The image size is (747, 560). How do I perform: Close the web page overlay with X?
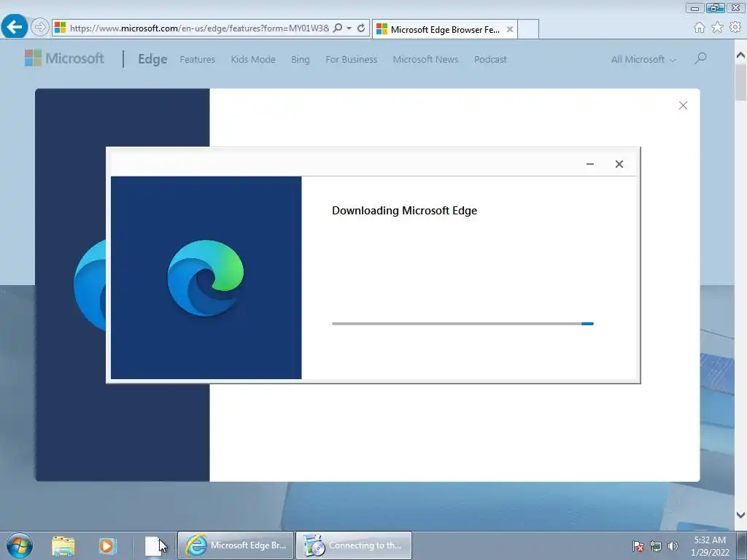[x=683, y=105]
